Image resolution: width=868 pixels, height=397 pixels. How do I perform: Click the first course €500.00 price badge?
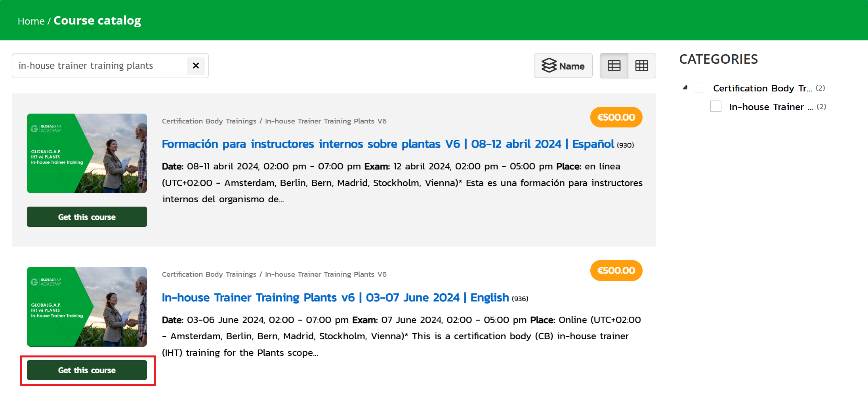(x=616, y=118)
